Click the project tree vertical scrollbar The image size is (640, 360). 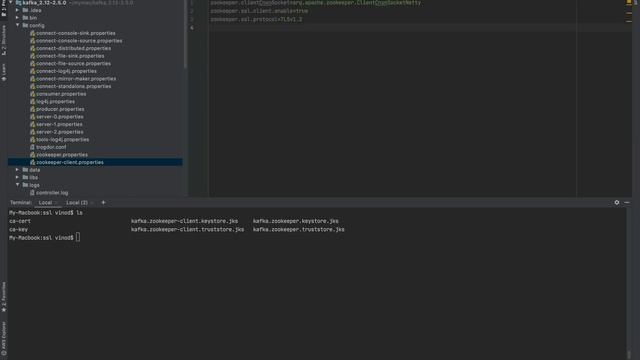pyautogui.click(x=185, y=34)
